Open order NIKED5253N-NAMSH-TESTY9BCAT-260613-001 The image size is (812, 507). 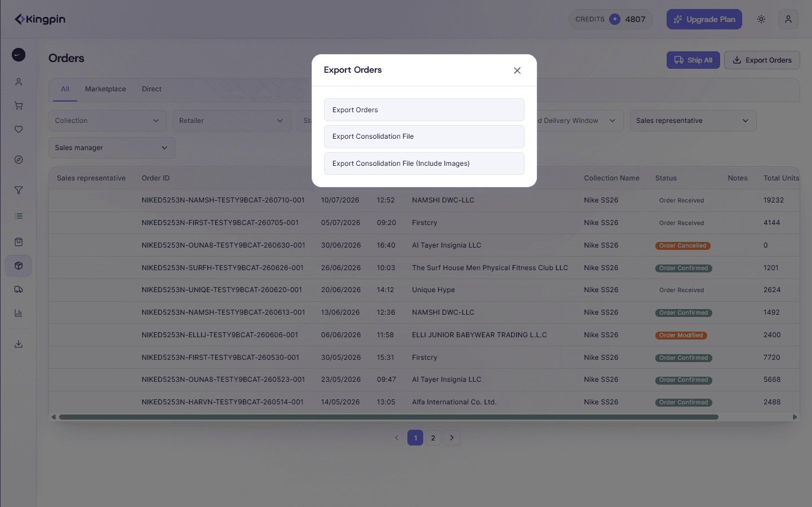[223, 312]
